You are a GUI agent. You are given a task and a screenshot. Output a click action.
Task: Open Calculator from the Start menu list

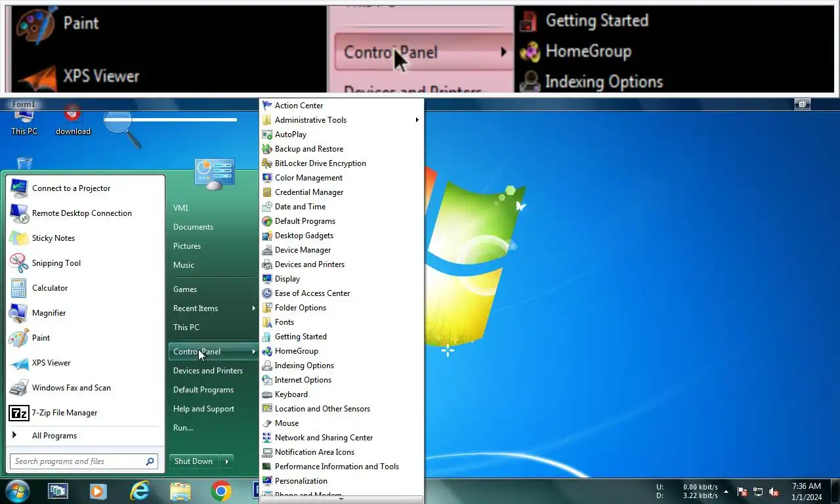pos(85,288)
